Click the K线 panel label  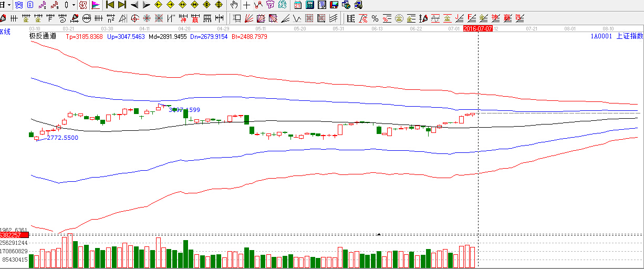[5, 32]
